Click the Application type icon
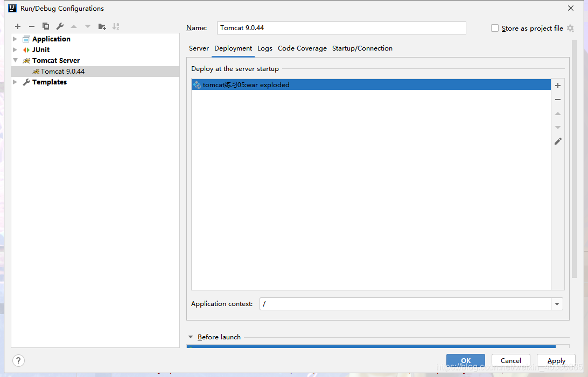Image resolution: width=588 pixels, height=377 pixels. tap(26, 39)
